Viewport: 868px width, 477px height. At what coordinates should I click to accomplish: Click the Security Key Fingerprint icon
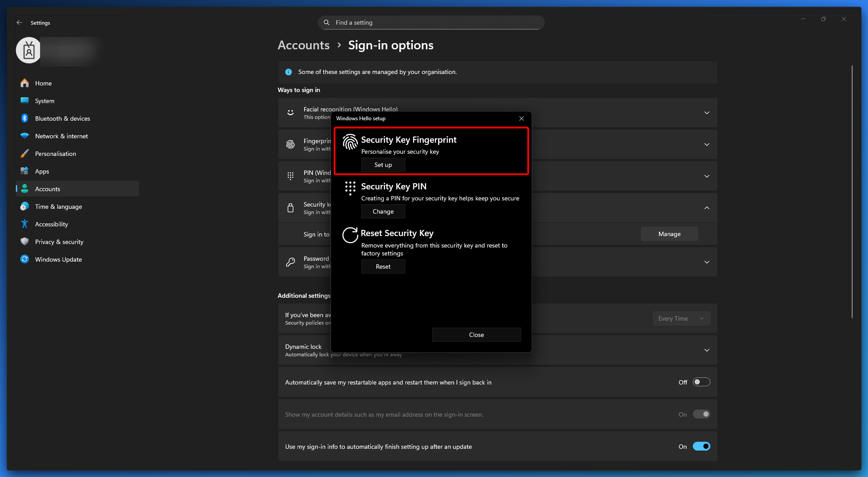(x=350, y=142)
